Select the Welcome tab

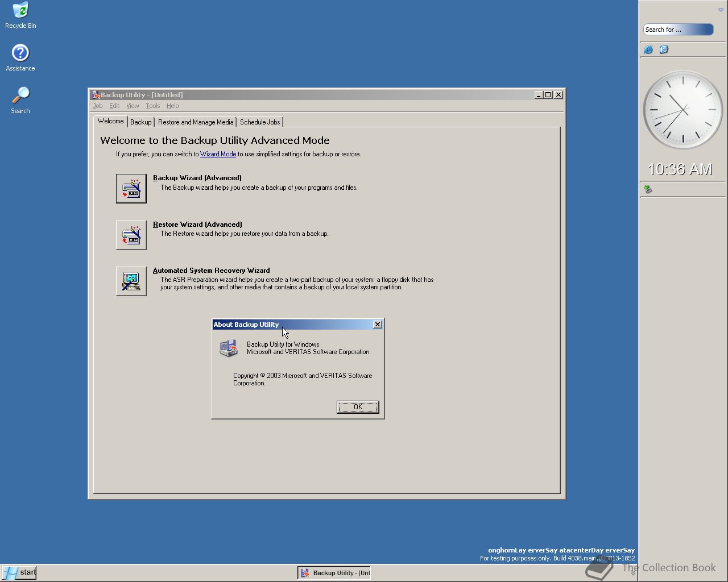click(x=110, y=121)
